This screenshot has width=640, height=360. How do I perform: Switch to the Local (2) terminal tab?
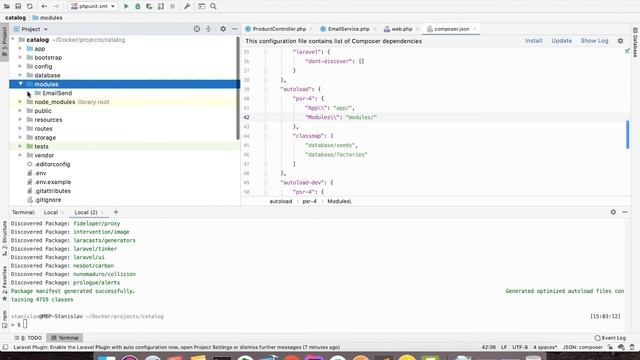(x=86, y=212)
